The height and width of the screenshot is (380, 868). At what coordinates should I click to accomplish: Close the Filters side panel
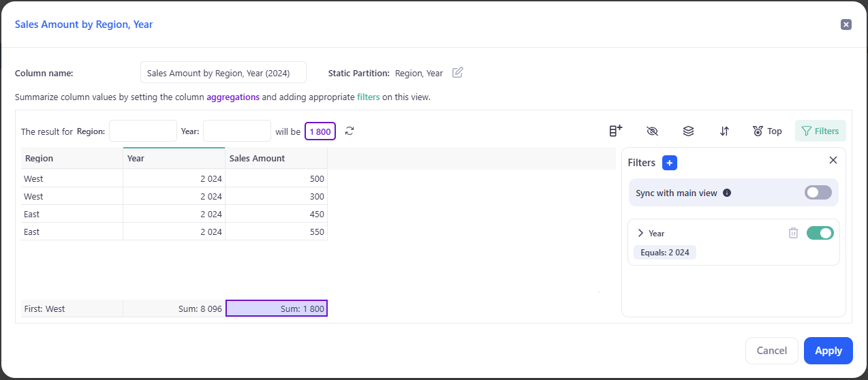pos(833,160)
